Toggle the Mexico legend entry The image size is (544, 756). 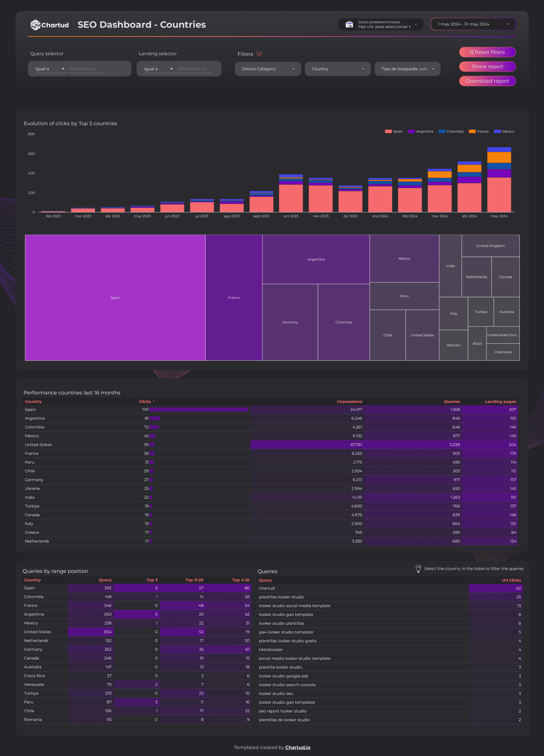[x=504, y=131]
